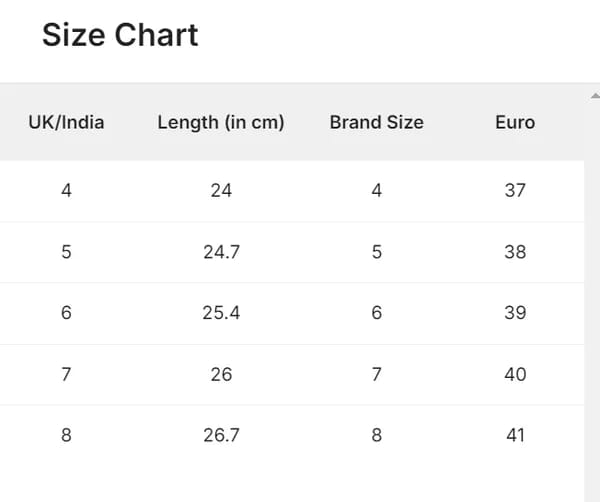Click the 24.7 length cell

pos(221,252)
